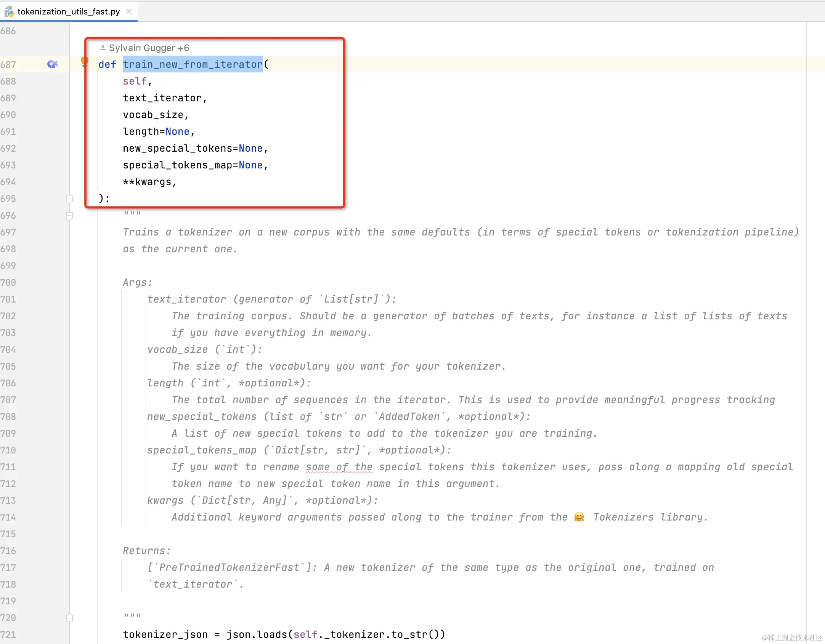Click the hugging face emoji in the docstring
This screenshot has width=825, height=644.
pos(579,517)
